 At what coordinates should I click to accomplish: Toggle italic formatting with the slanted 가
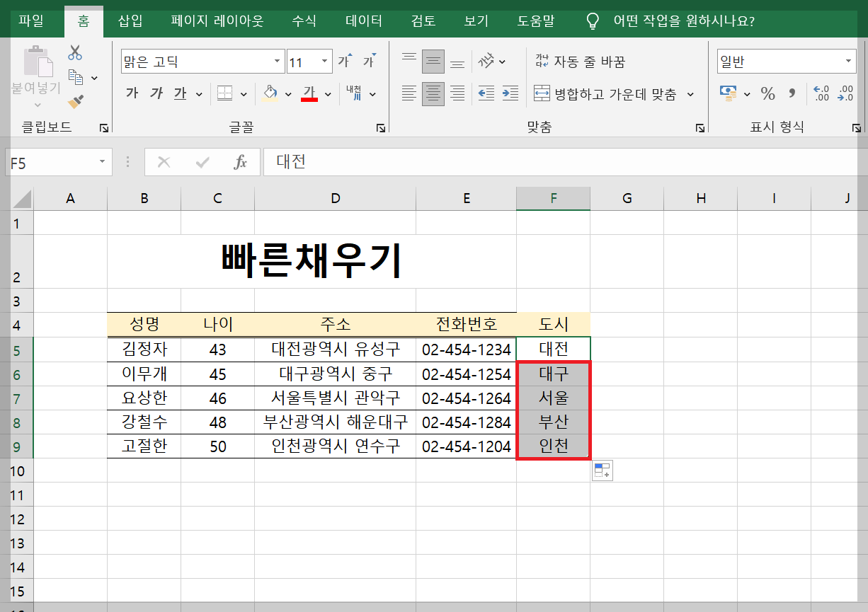pos(156,93)
